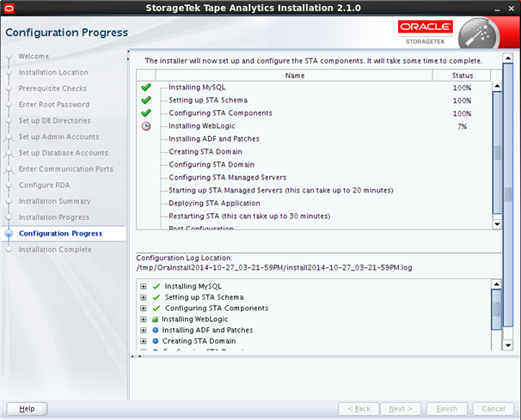Select Deploying STA Application row
Screen dimensions: 521x420
click(x=314, y=204)
